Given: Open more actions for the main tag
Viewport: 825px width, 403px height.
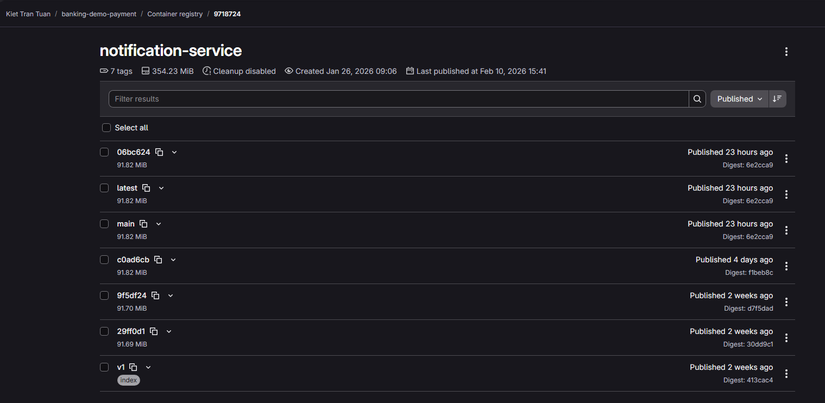Looking at the screenshot, I should tap(786, 230).
